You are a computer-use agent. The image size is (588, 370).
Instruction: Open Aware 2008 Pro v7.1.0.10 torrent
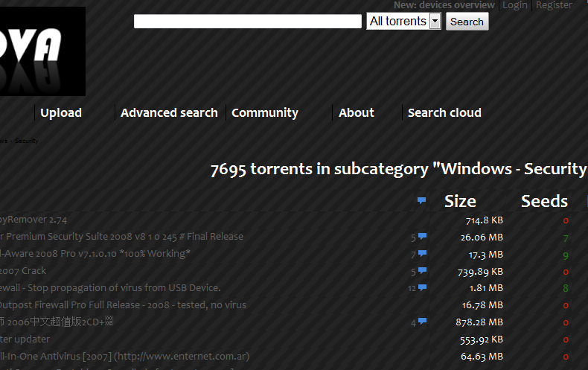[x=95, y=254]
